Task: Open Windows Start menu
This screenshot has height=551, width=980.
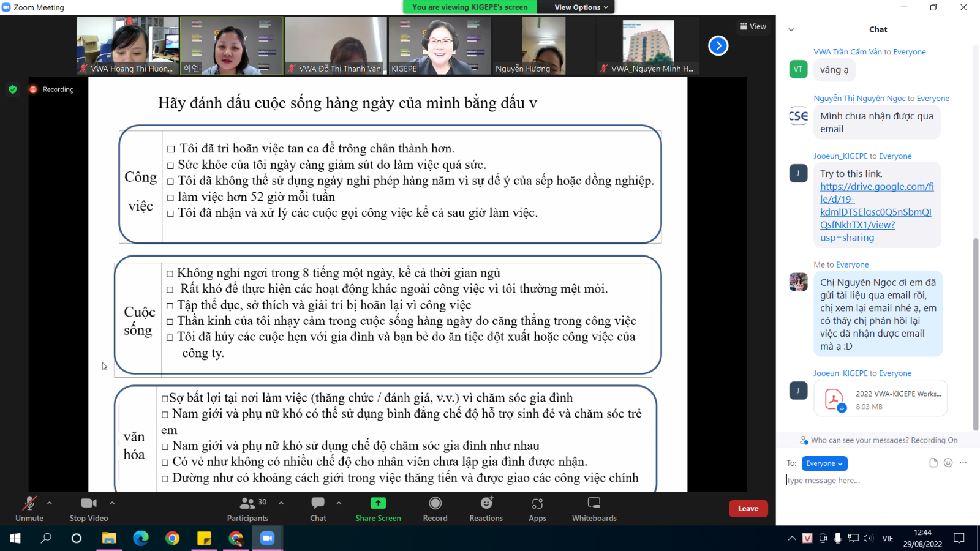Action: pyautogui.click(x=15, y=538)
